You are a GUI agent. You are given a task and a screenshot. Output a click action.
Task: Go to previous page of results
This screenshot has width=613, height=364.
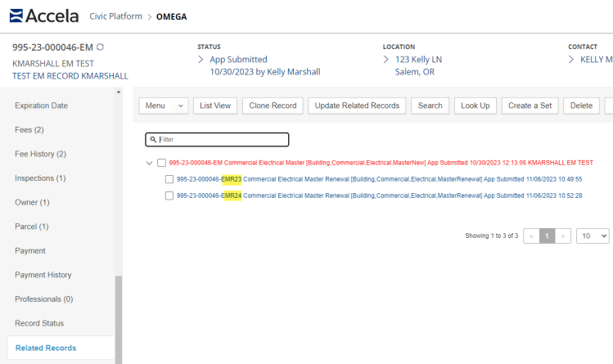531,236
